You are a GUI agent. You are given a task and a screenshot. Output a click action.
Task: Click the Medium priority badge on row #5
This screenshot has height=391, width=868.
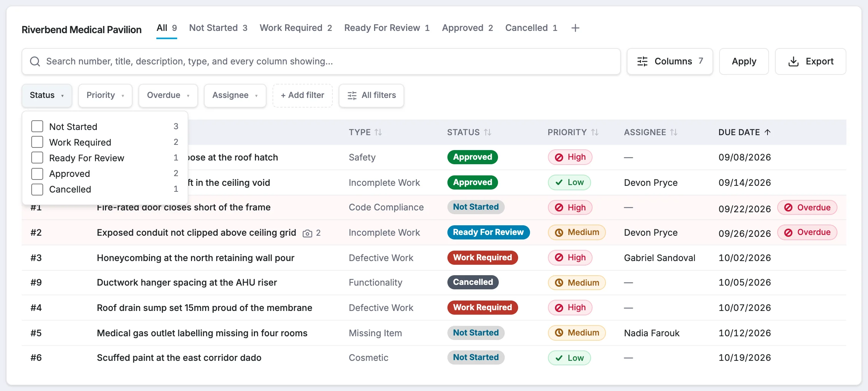(x=577, y=333)
